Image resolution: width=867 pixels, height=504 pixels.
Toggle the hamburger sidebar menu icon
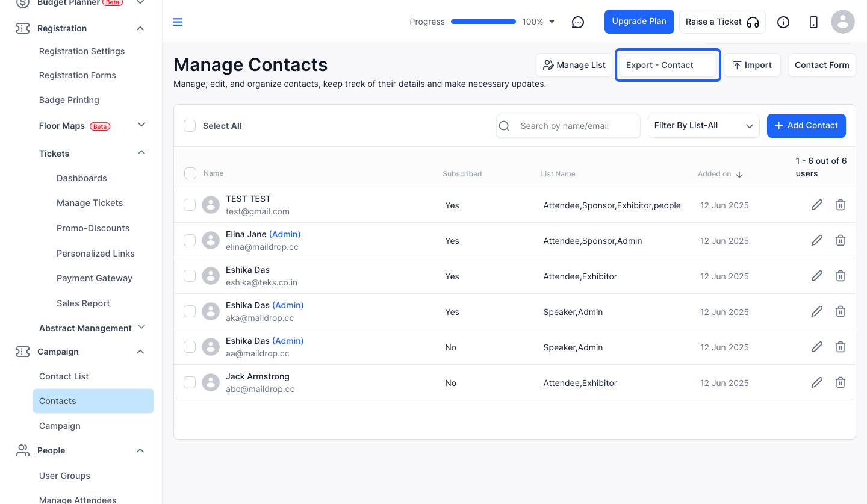click(x=178, y=22)
